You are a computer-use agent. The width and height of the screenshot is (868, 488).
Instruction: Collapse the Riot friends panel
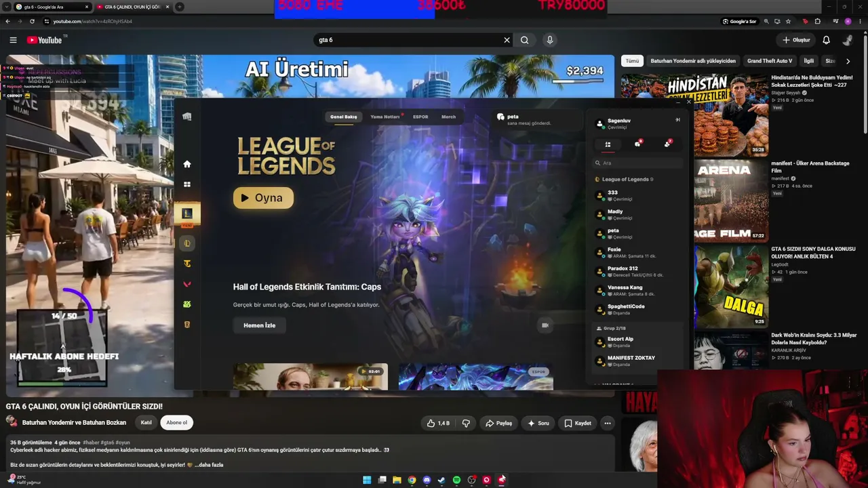[677, 120]
